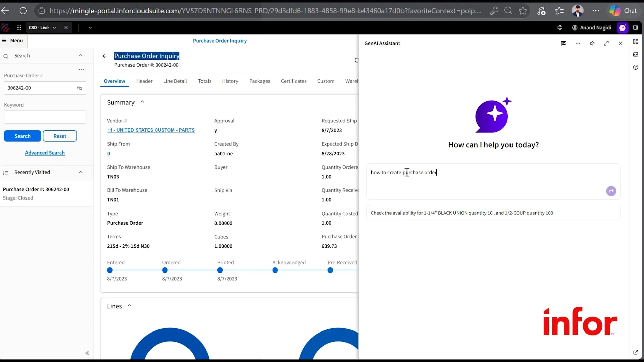Switch to the Header tab
This screenshot has width=644, height=362.
(144, 81)
